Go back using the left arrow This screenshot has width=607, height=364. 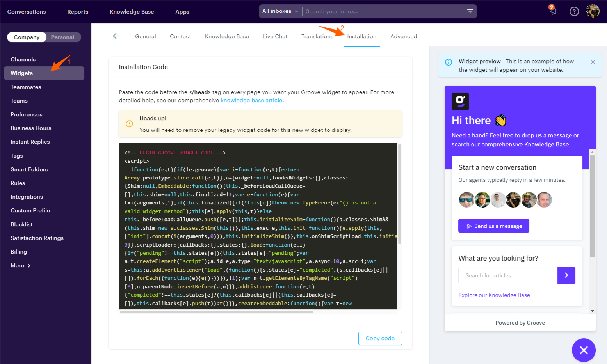click(x=116, y=36)
